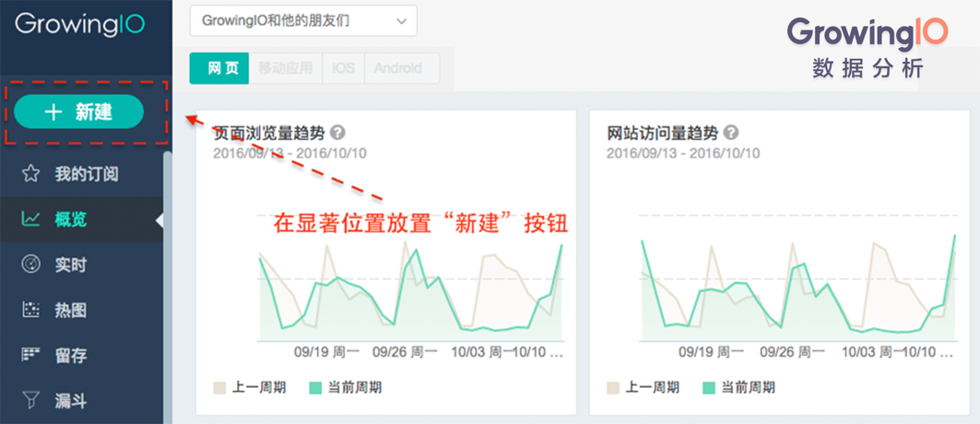
Task: Click the line chart icon beside 概览
Action: (30, 219)
